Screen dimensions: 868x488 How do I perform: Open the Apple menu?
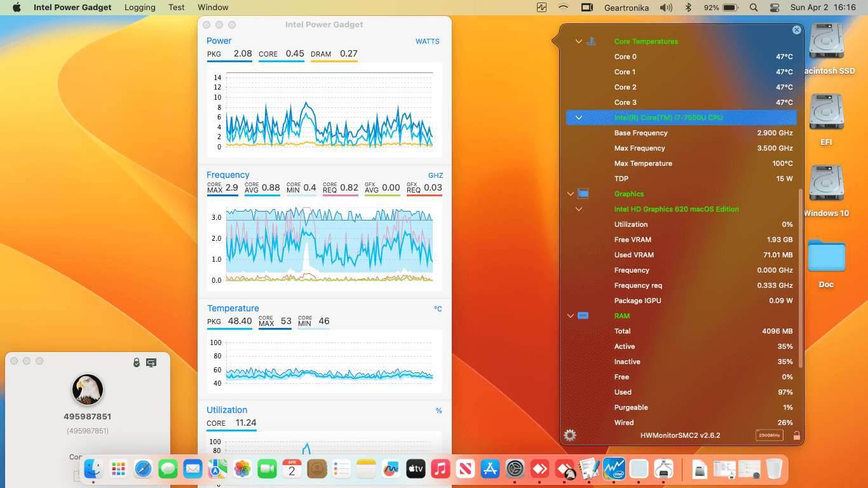pos(17,8)
